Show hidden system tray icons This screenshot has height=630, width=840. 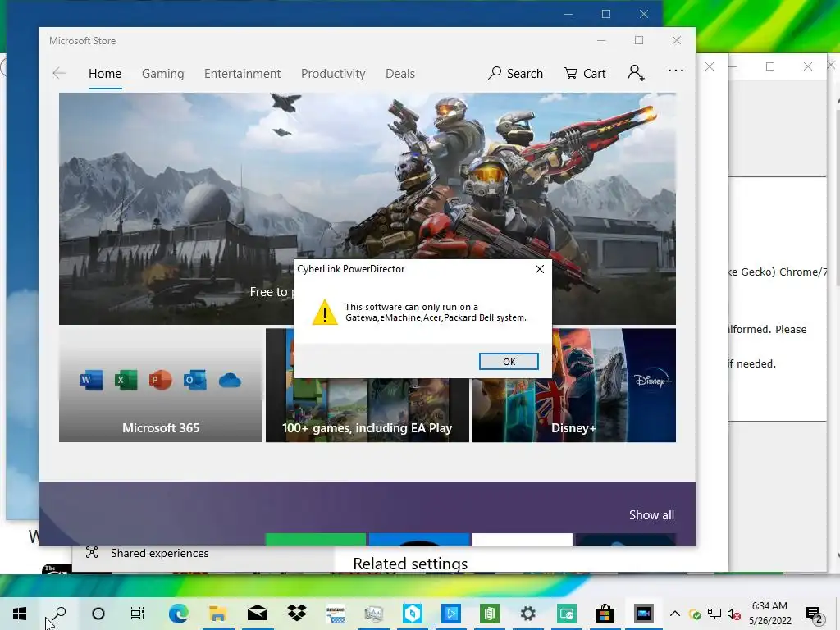click(x=675, y=614)
